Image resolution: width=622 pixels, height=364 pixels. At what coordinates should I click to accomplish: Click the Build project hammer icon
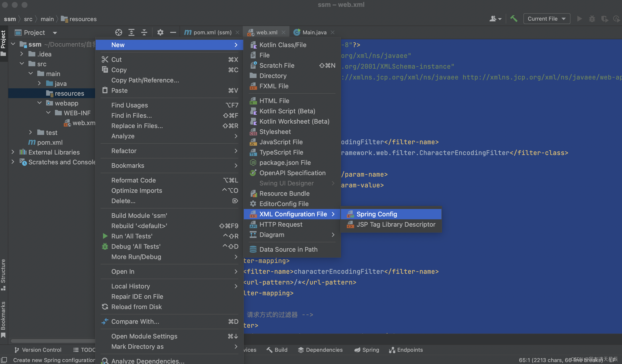pos(514,19)
